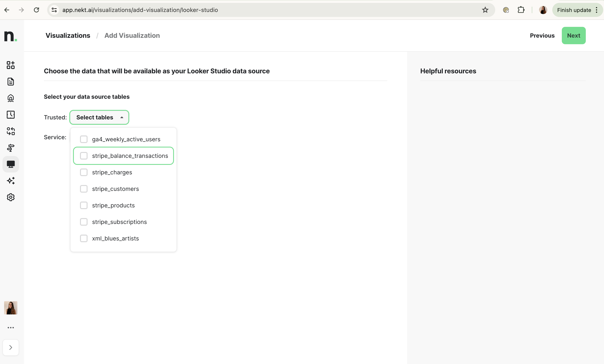Open the document page sidebar icon
The width and height of the screenshot is (604, 364).
pos(11,82)
